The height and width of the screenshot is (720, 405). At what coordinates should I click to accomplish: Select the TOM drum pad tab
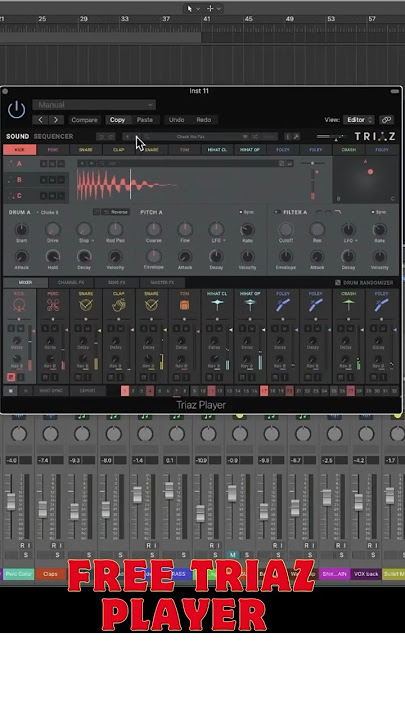[x=184, y=150]
